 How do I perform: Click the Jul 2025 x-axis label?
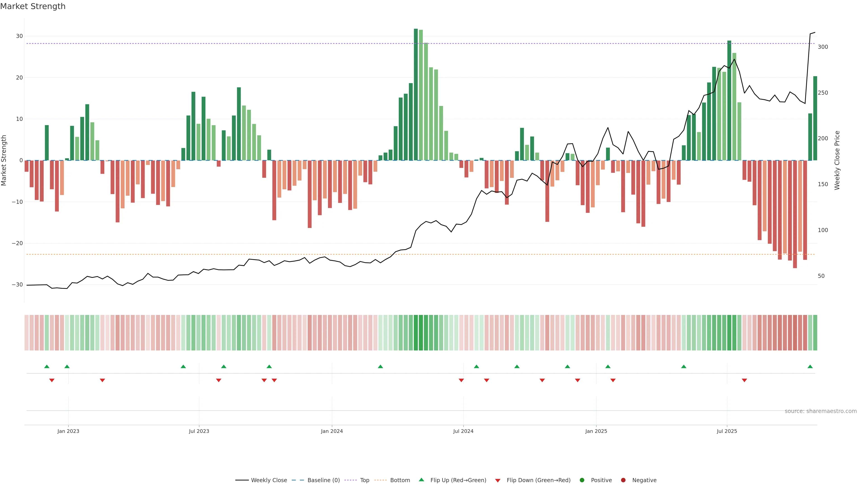click(x=727, y=431)
